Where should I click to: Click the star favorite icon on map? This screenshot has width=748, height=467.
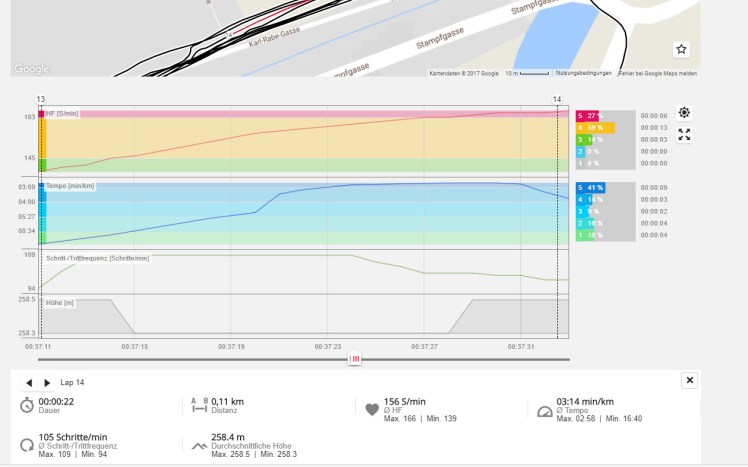(681, 49)
